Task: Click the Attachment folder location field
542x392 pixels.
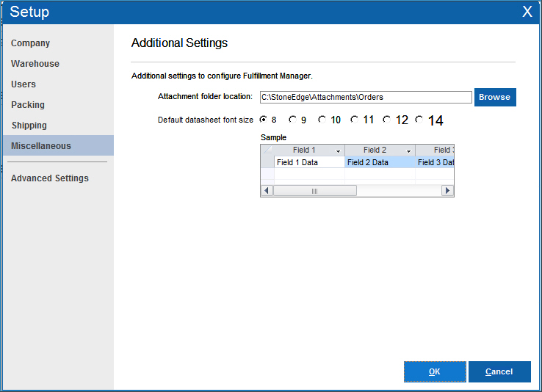Action: (365, 97)
